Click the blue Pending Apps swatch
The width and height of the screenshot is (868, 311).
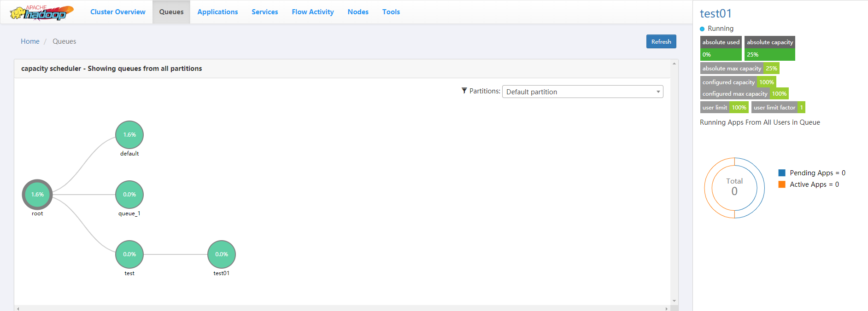click(782, 173)
